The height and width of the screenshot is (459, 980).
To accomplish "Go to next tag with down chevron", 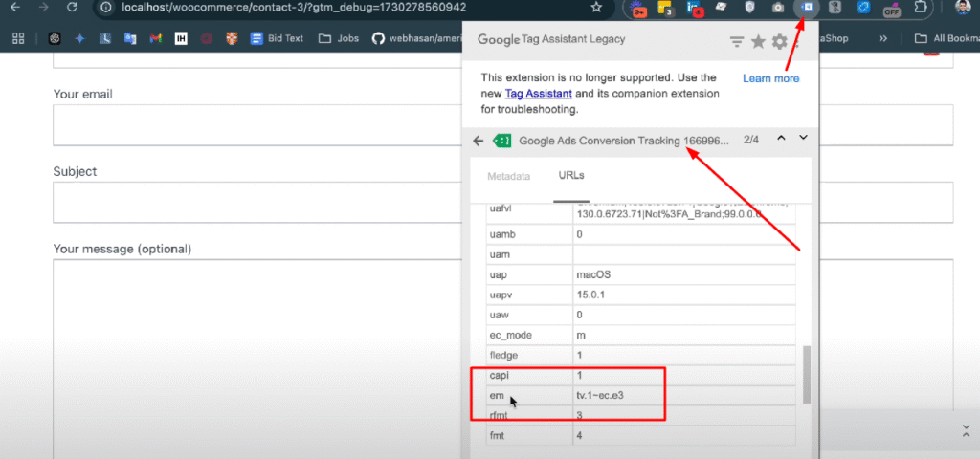I will [x=804, y=138].
